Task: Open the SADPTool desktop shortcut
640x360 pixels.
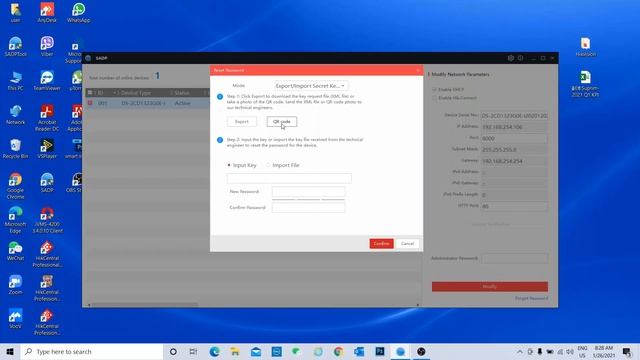Action: (x=16, y=46)
